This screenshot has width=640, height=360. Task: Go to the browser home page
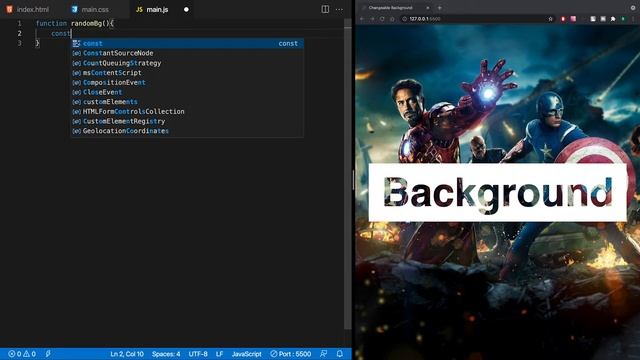[x=392, y=19]
